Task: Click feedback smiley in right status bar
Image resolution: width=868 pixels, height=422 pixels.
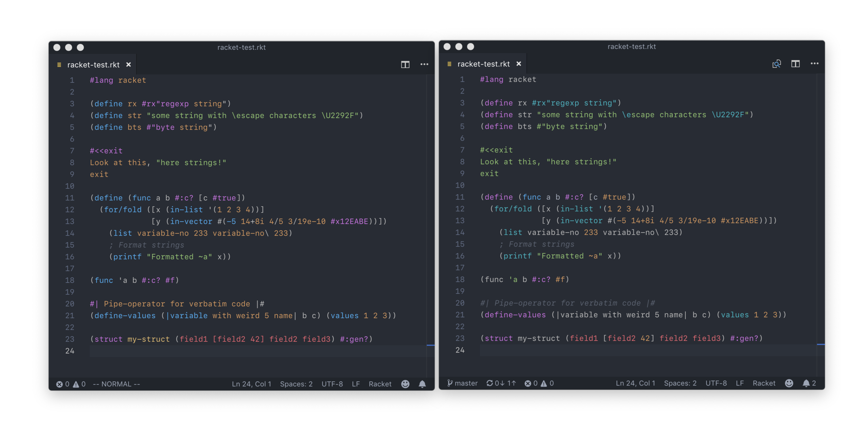Action: [x=789, y=383]
